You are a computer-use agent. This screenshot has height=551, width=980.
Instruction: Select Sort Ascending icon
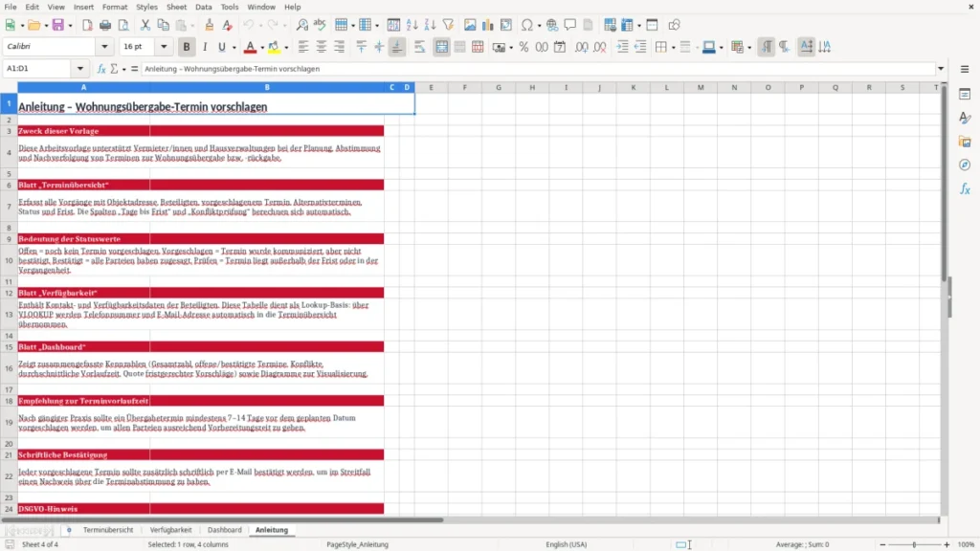[x=412, y=25]
